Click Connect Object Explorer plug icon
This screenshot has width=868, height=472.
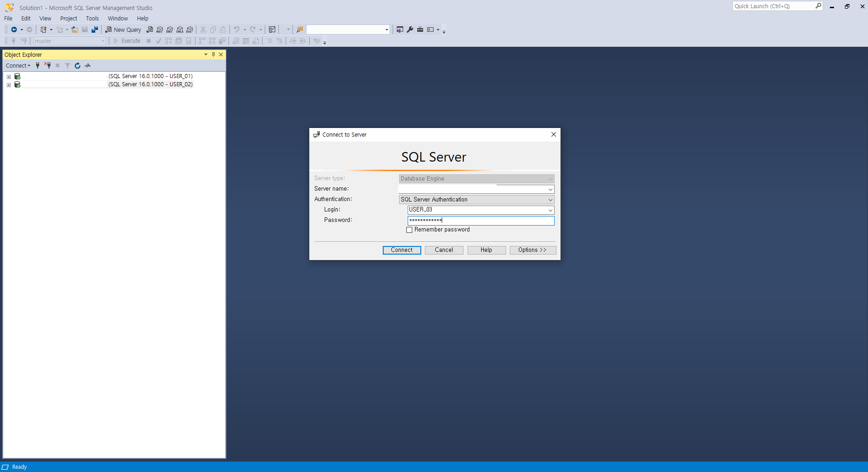tap(38, 65)
